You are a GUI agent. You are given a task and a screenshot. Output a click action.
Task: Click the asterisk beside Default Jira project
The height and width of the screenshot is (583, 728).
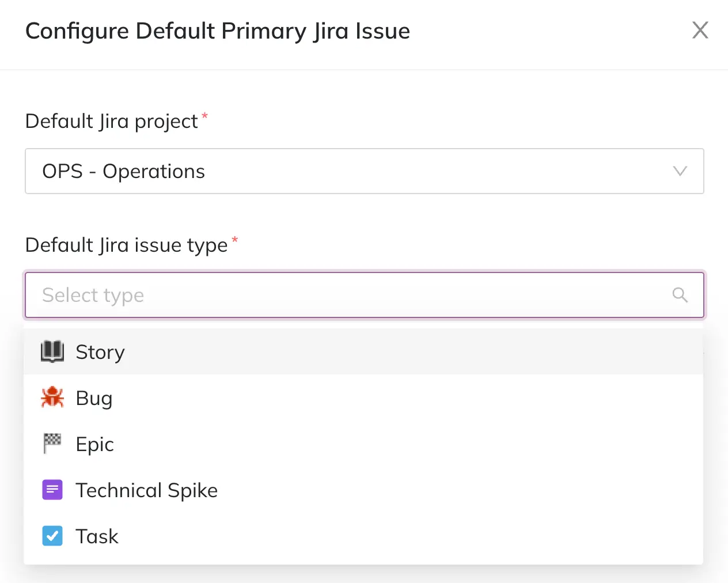tap(204, 116)
